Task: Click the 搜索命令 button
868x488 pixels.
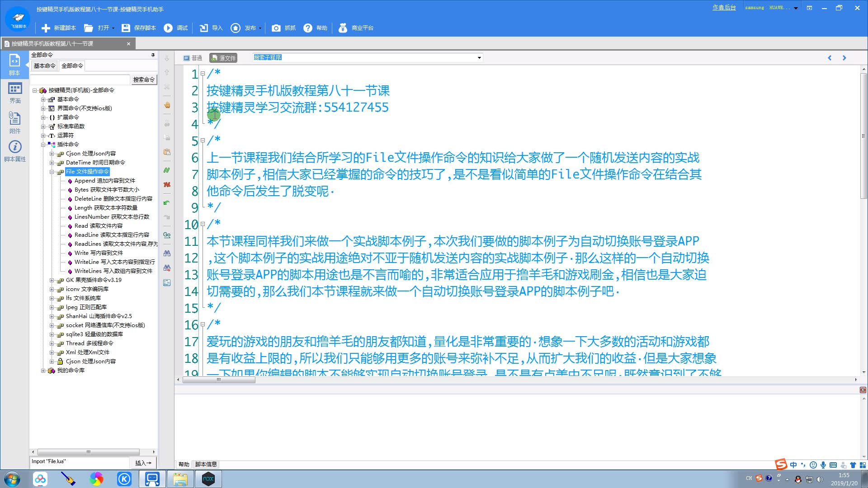Action: 144,80
